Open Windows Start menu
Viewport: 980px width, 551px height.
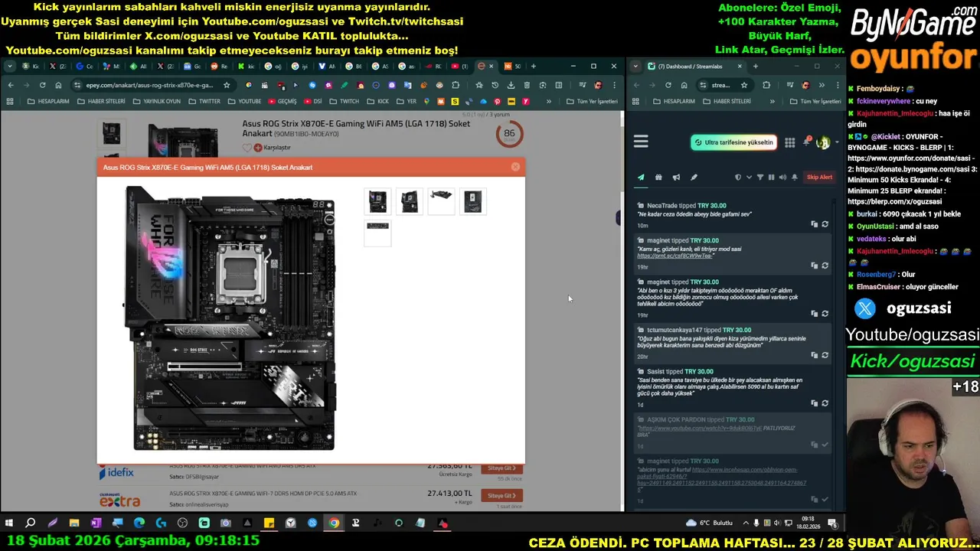tap(9, 523)
